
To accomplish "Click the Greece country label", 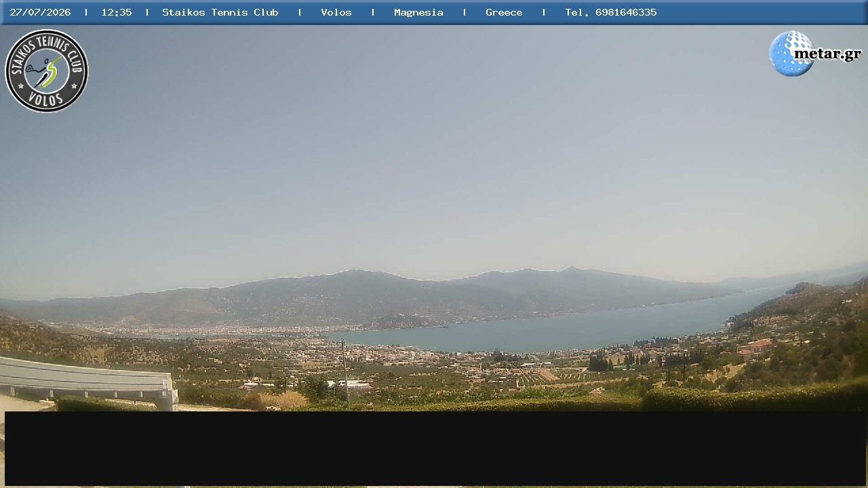I will click(504, 12).
